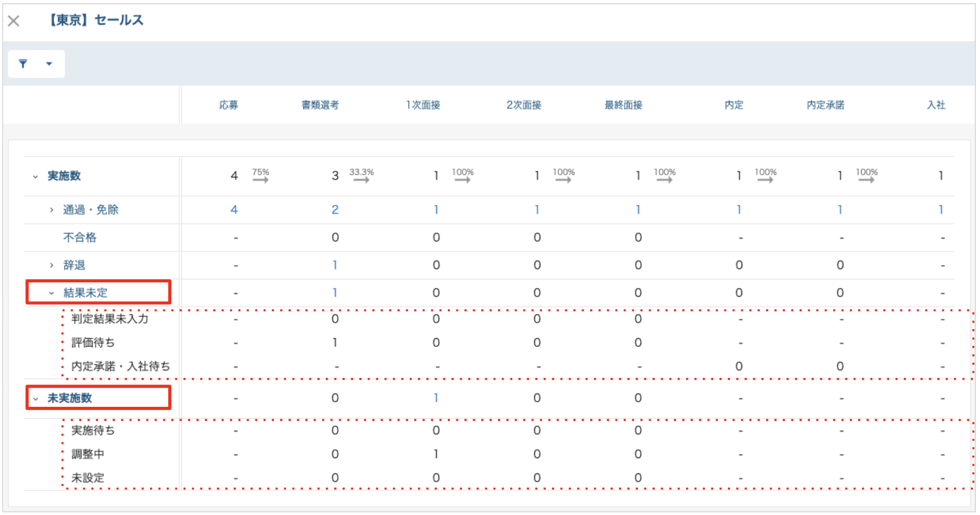980x515 pixels.
Task: Open 通過・免除 count 1 under 最終面接
Action: (x=638, y=210)
